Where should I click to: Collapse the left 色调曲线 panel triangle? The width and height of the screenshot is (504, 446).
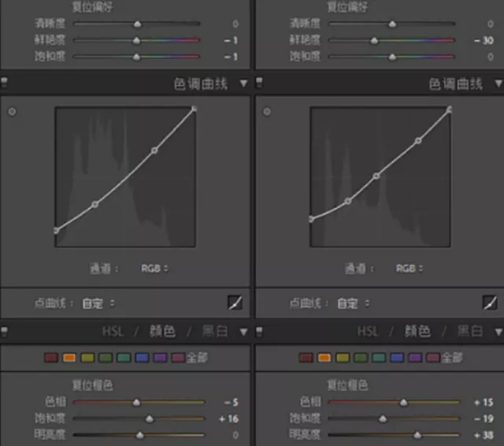[x=243, y=84]
